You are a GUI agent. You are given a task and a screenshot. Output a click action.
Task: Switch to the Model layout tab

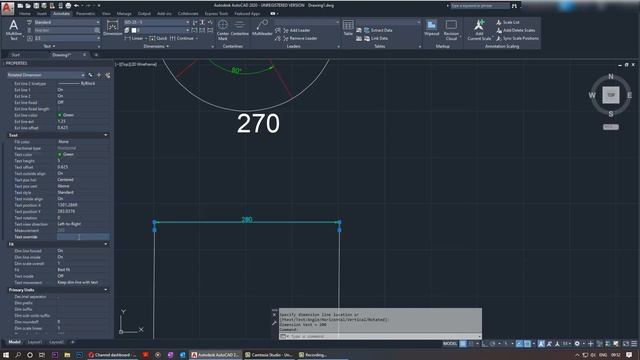[14, 342]
